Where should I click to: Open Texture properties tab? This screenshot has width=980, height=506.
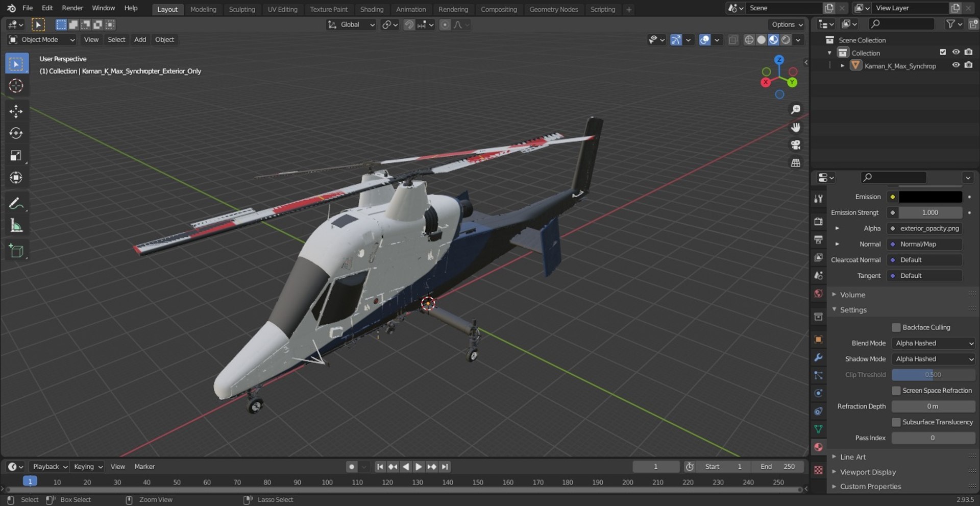coord(818,470)
